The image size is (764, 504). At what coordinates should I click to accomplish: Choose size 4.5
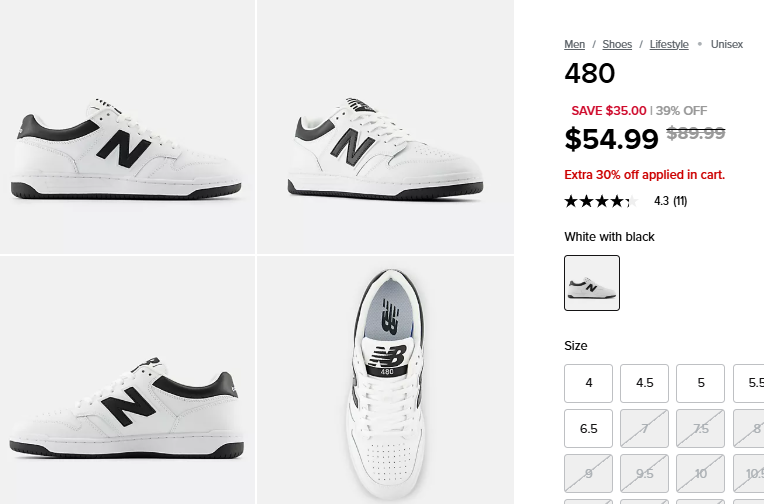click(645, 383)
